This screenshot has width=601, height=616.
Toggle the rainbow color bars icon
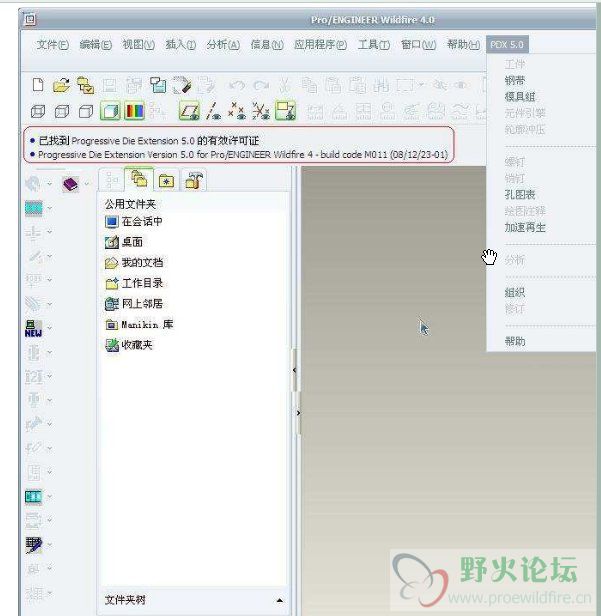point(134,111)
